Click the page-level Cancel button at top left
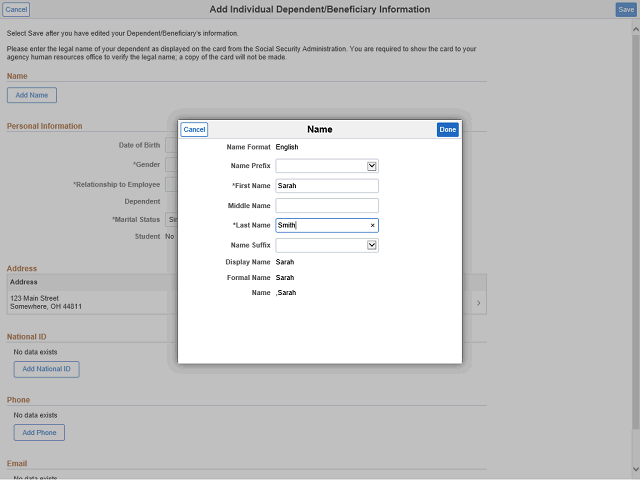 (17, 9)
